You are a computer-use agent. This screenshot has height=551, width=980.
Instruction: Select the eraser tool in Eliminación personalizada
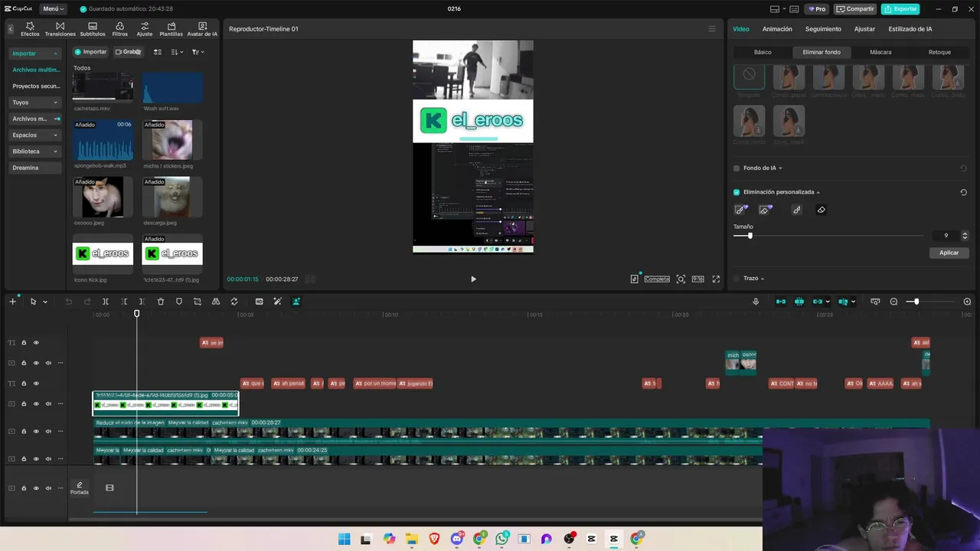tap(822, 210)
